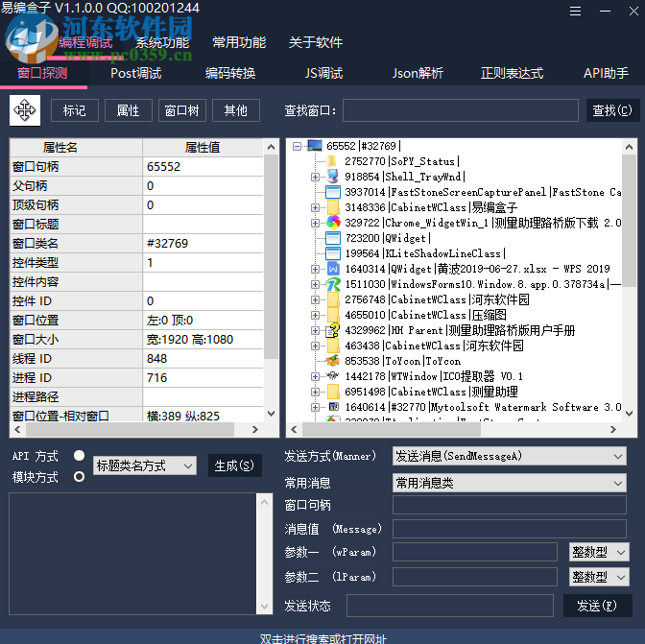Open the wParam 整数型 type dropdown
Viewport: 645px width, 644px height.
click(599, 552)
